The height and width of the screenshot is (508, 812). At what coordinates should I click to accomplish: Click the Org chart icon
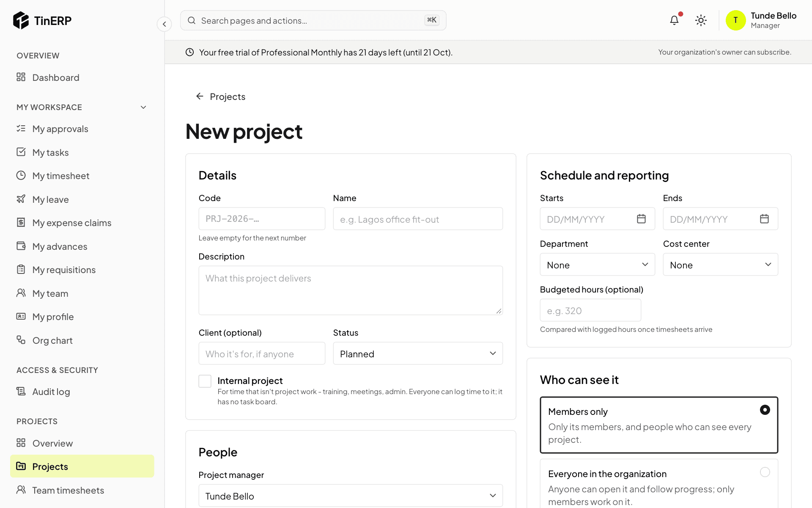pyautogui.click(x=21, y=340)
